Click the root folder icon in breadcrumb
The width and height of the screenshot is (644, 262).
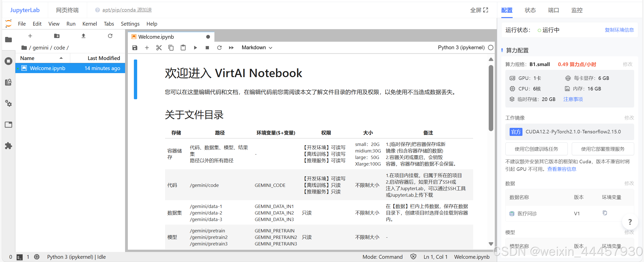coord(24,48)
